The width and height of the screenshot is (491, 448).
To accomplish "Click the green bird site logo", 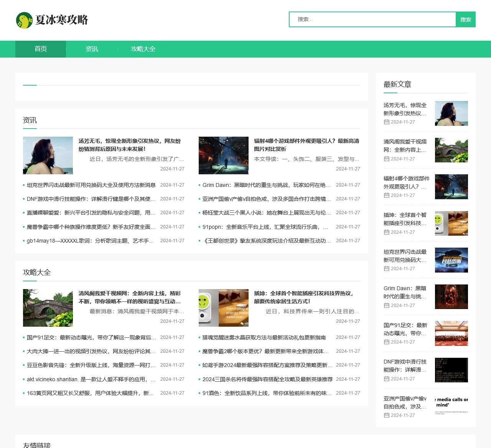I will 24,20.
